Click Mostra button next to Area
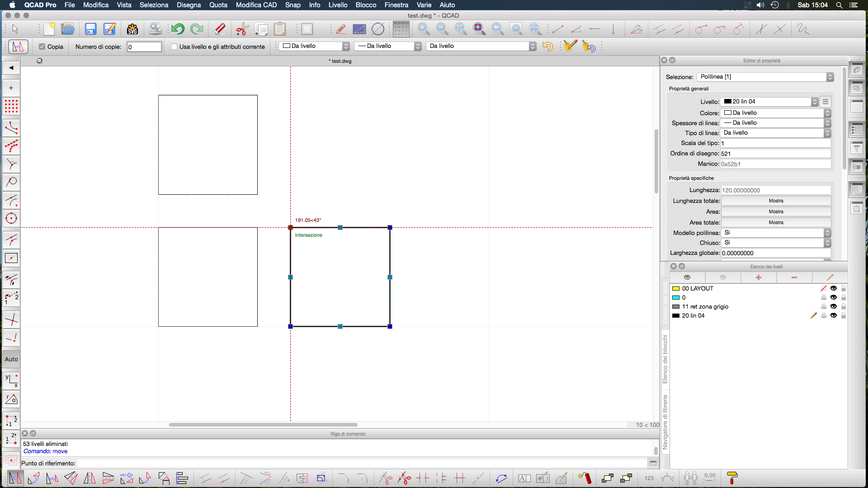The width and height of the screenshot is (868, 488). click(776, 211)
